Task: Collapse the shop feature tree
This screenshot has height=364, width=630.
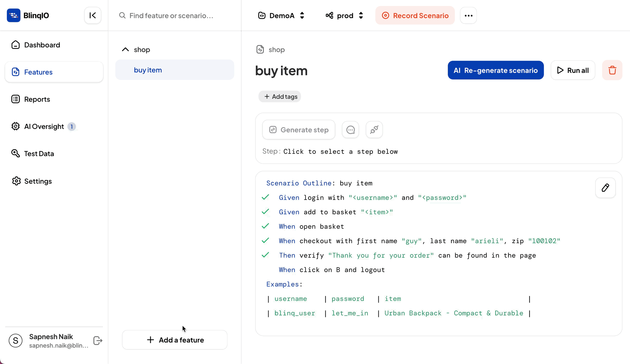Action: click(x=125, y=49)
